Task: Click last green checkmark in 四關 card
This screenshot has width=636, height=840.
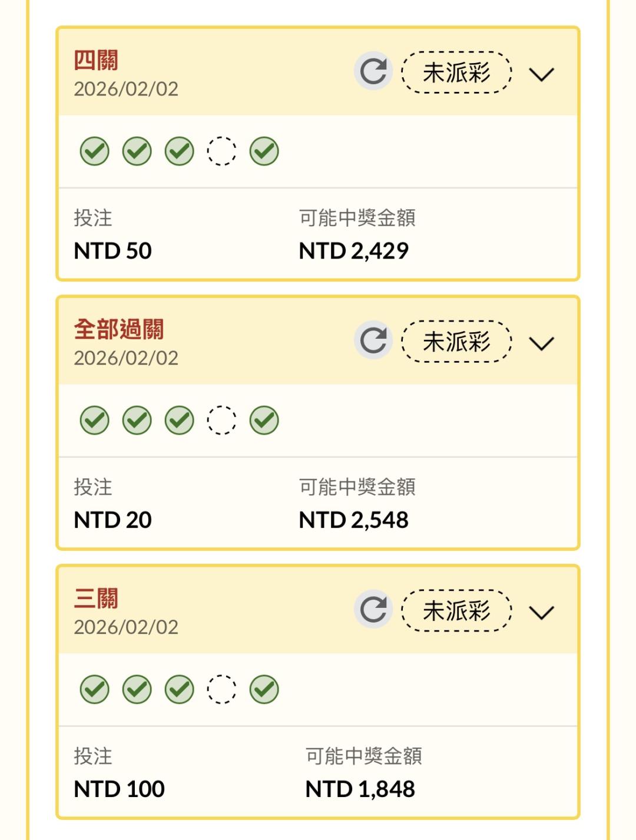Action: click(x=264, y=151)
